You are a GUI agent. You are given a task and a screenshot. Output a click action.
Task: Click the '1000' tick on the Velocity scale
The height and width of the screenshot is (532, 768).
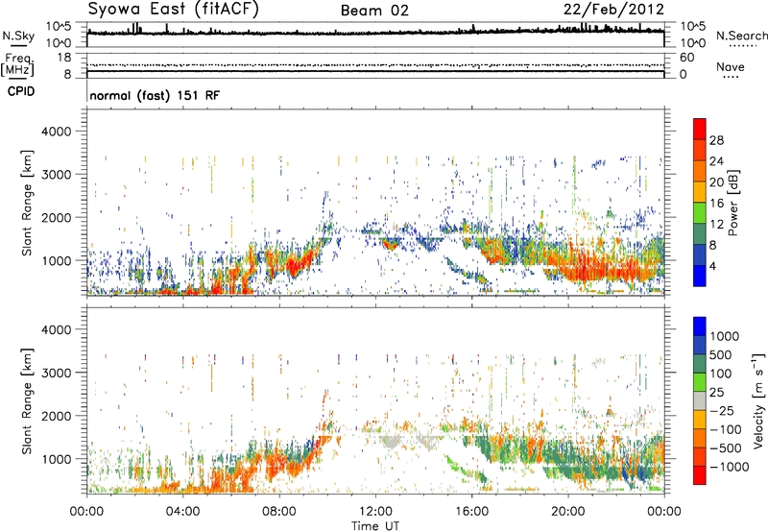coord(725,336)
